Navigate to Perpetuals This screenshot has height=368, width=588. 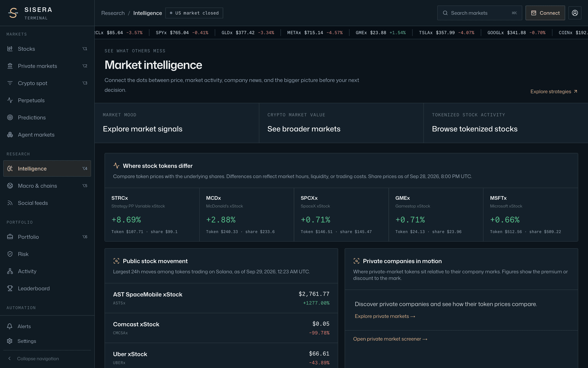pyautogui.click(x=47, y=100)
